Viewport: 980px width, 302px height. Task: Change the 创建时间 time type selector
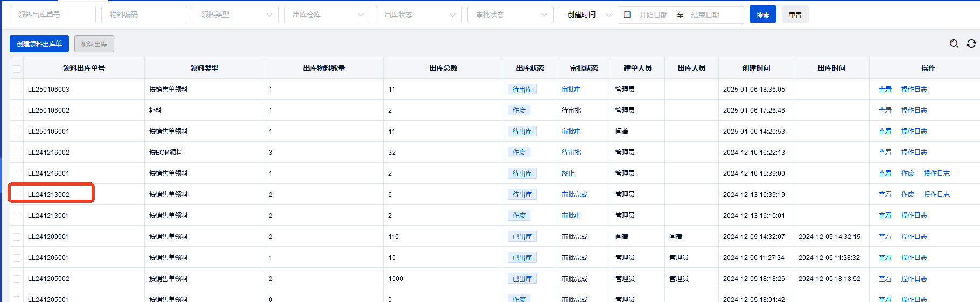(588, 15)
